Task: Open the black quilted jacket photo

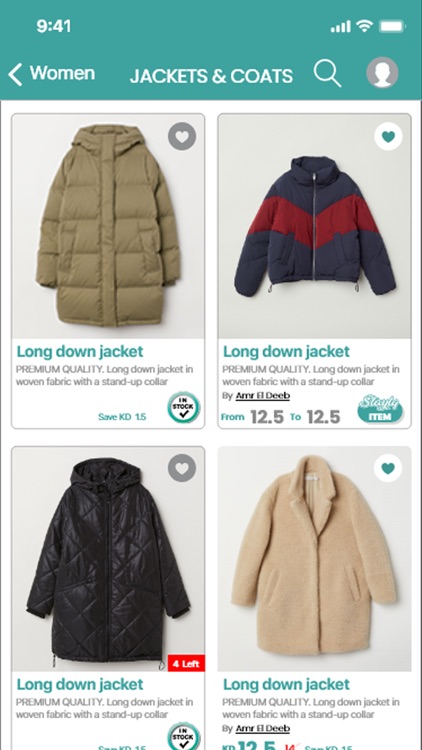Action: point(108,559)
